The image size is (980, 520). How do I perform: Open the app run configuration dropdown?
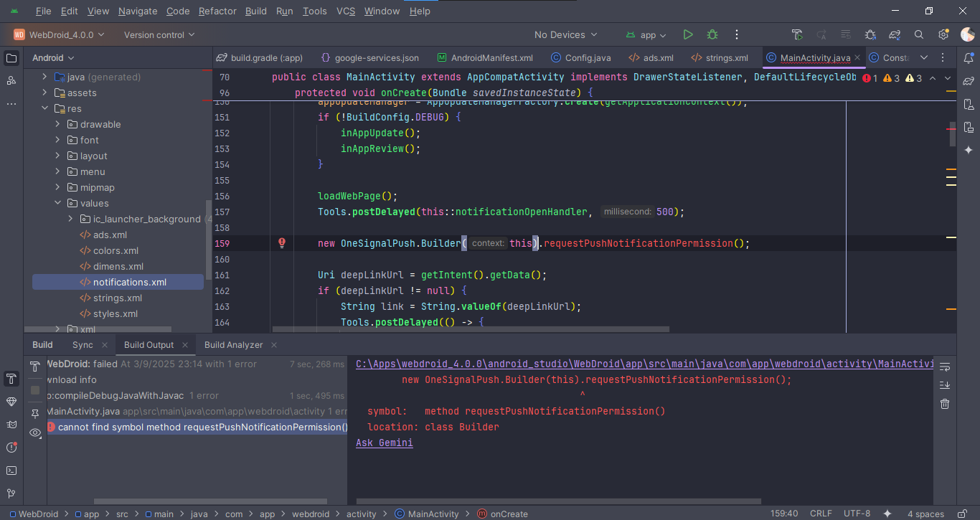tap(646, 34)
